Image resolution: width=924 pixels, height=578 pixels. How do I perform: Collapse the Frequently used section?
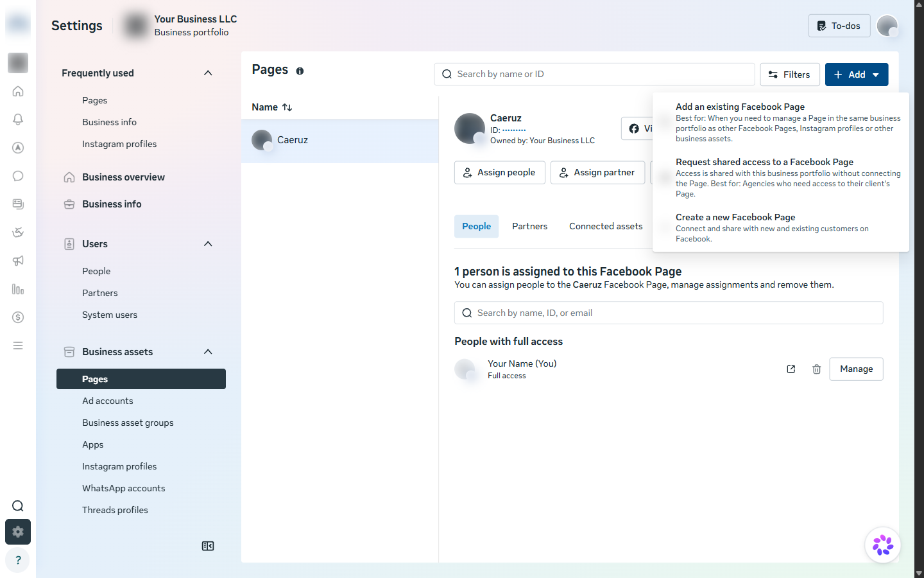(x=208, y=73)
